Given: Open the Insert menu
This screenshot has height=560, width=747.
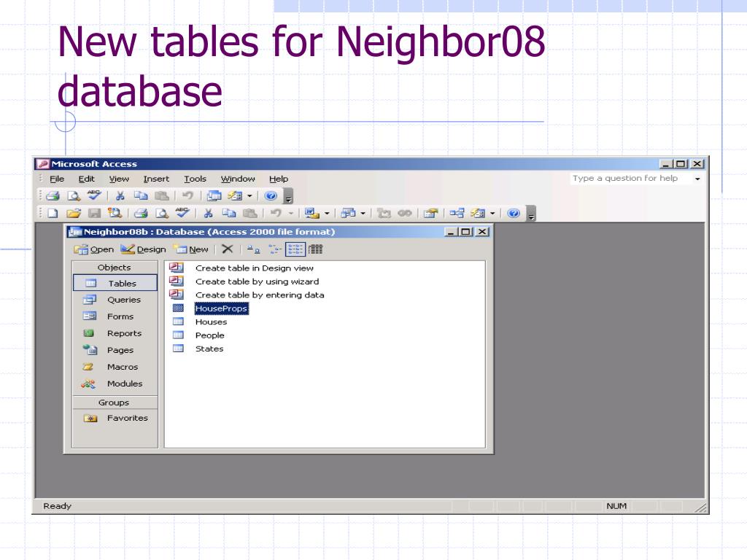Looking at the screenshot, I should 156,179.
